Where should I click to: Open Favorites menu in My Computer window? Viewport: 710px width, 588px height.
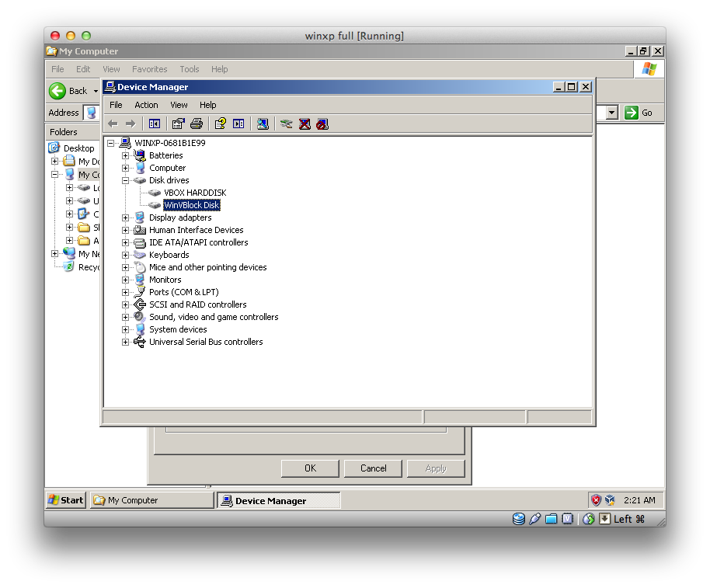[149, 69]
